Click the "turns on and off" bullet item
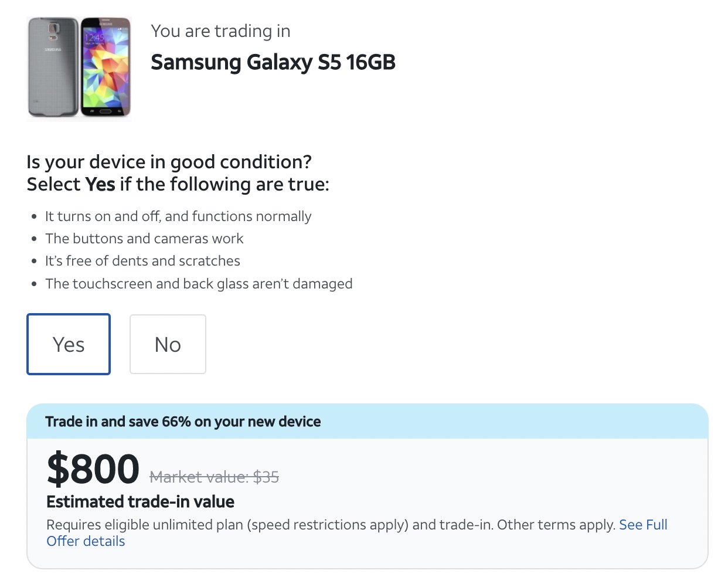The image size is (728, 584). pyautogui.click(x=178, y=216)
